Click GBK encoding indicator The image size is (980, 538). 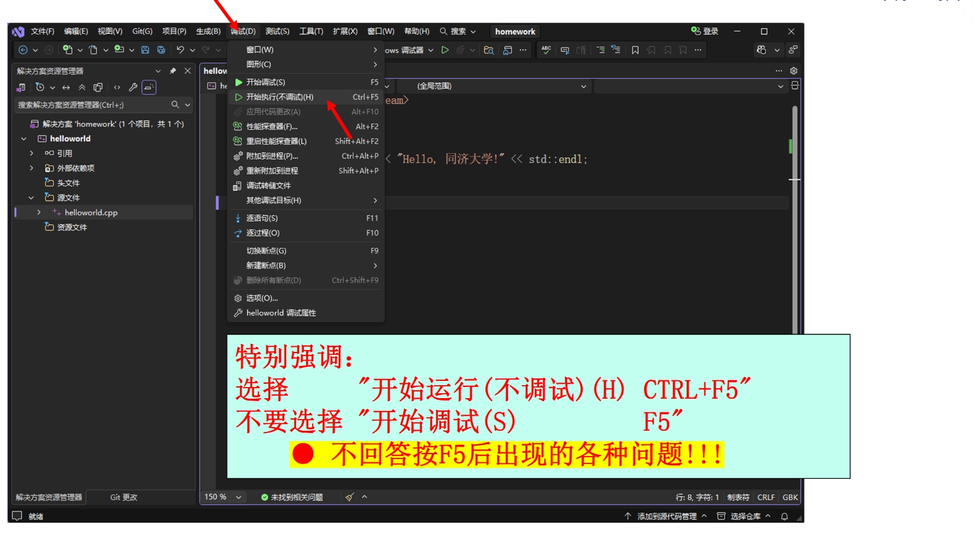pyautogui.click(x=790, y=497)
